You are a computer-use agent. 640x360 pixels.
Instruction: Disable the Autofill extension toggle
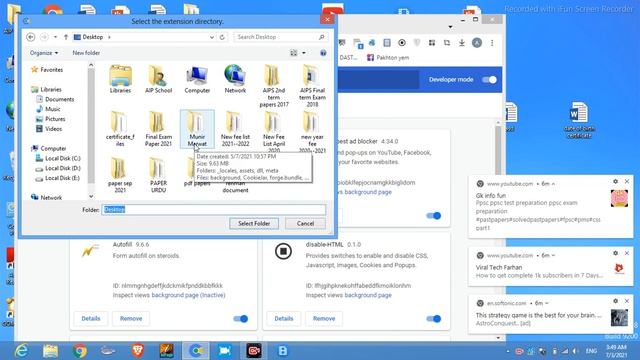click(240, 319)
